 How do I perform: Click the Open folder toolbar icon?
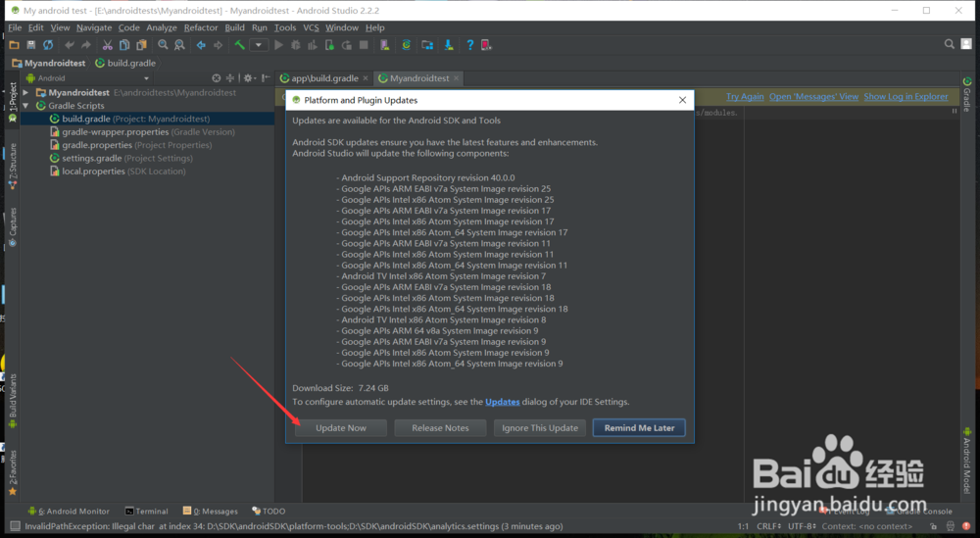tap(14, 45)
